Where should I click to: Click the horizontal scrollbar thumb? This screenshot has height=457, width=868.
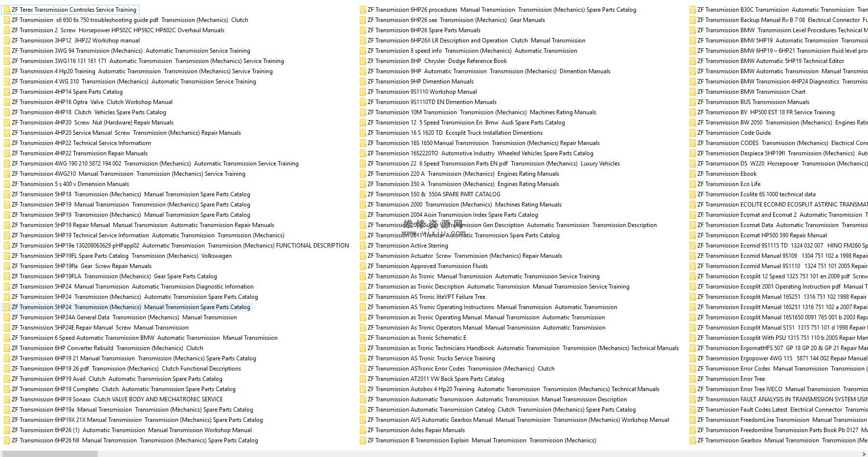coord(50,454)
